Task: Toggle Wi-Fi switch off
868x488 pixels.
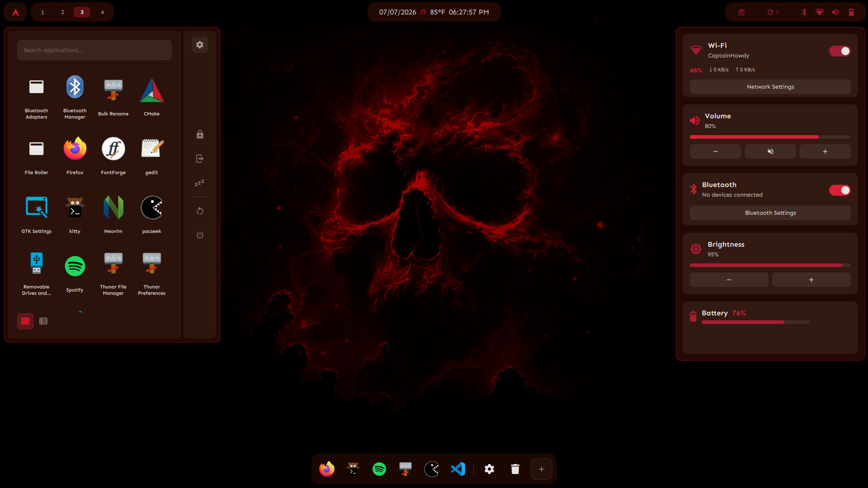Action: coord(840,51)
